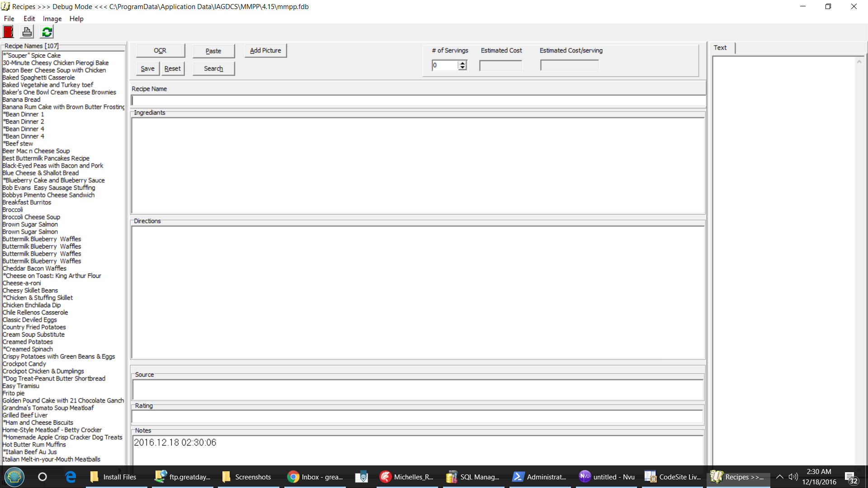
Task: Select Chicken Enchilada Dip recipe
Action: tap(31, 305)
